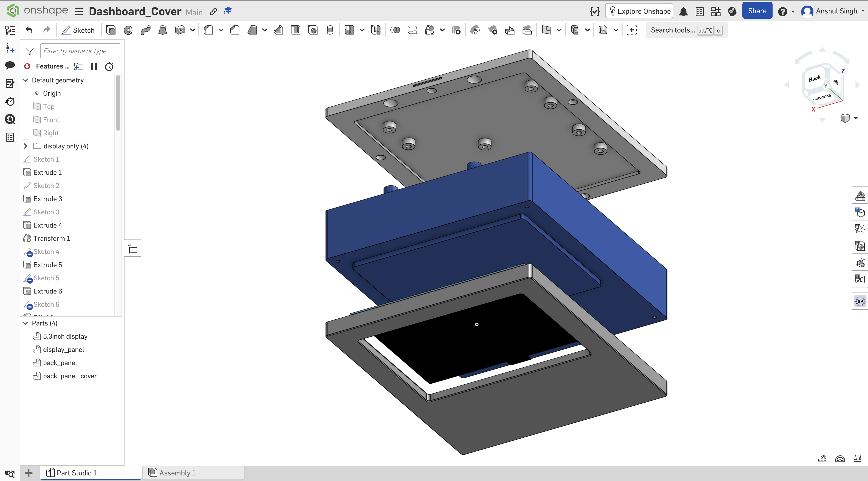This screenshot has width=868, height=481.
Task: Open the Plane tool dropdown arrow
Action: click(x=559, y=30)
